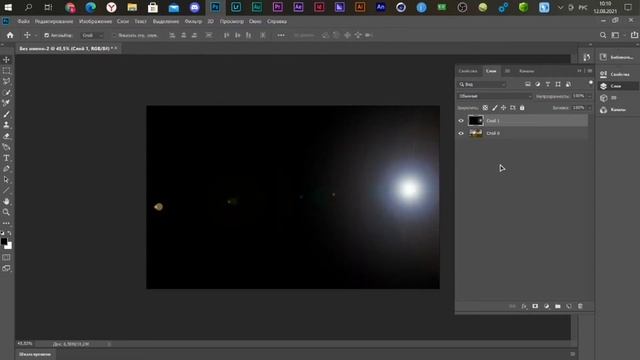This screenshot has width=640, height=360.
Task: Select the Слой 1 thumbnail
Action: click(x=476, y=121)
